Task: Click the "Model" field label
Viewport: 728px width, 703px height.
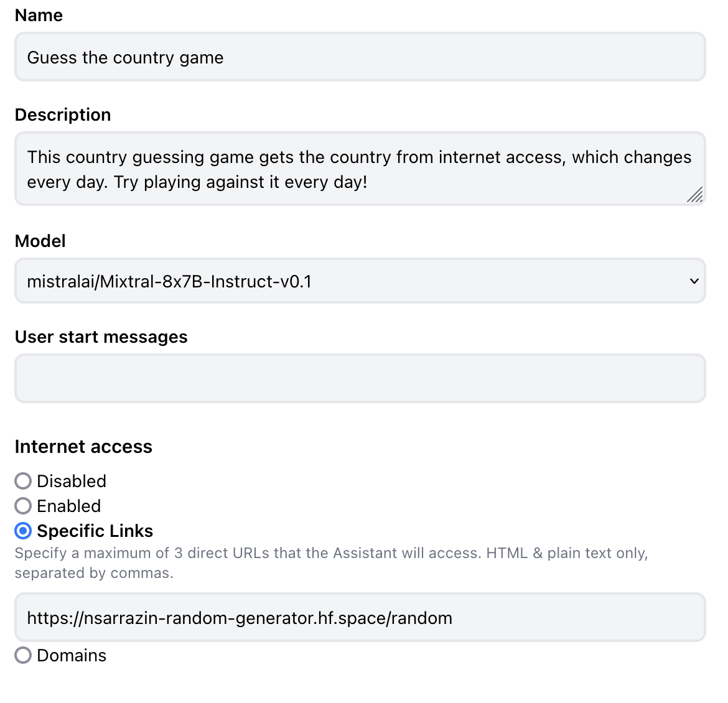Action: point(40,241)
